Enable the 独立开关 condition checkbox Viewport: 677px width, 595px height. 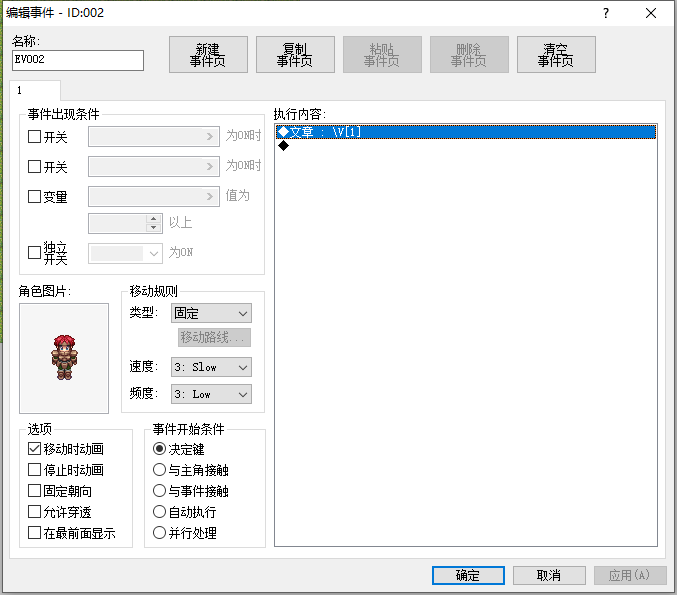click(x=35, y=253)
